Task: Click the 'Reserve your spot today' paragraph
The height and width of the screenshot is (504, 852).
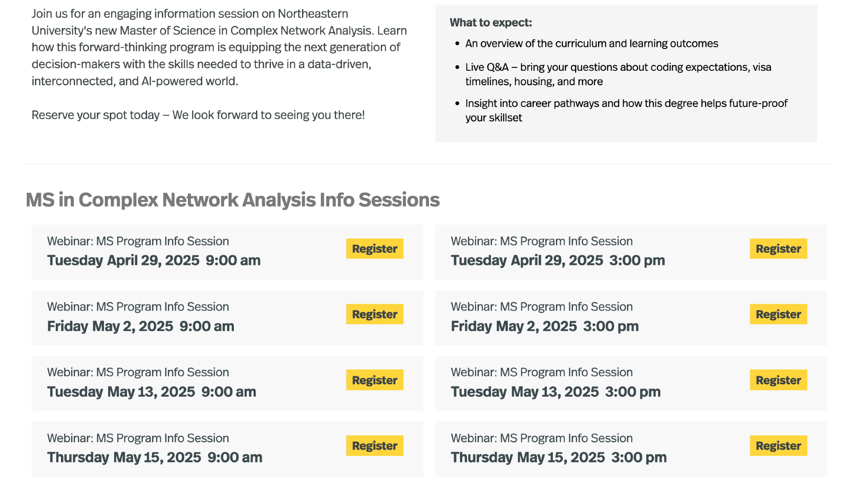Action: 198,115
